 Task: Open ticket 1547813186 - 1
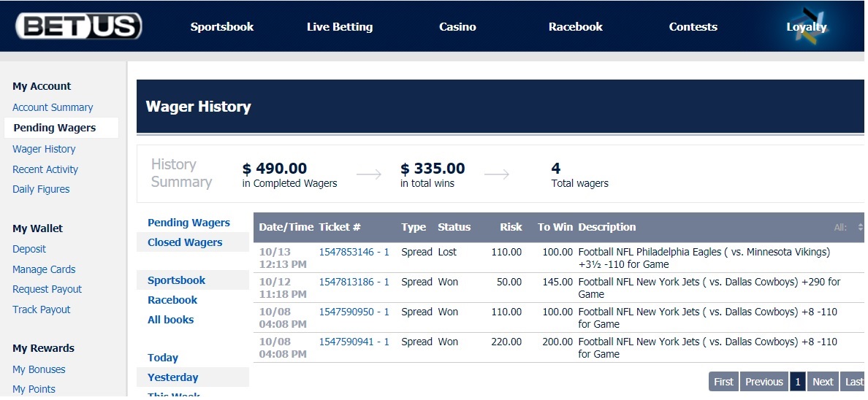[x=354, y=282]
